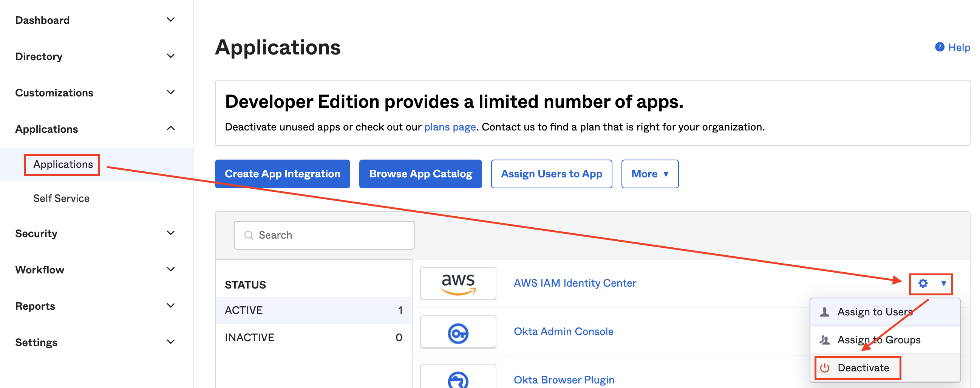This screenshot has width=980, height=388.
Task: Collapse the Applications sidebar section
Action: [x=171, y=128]
